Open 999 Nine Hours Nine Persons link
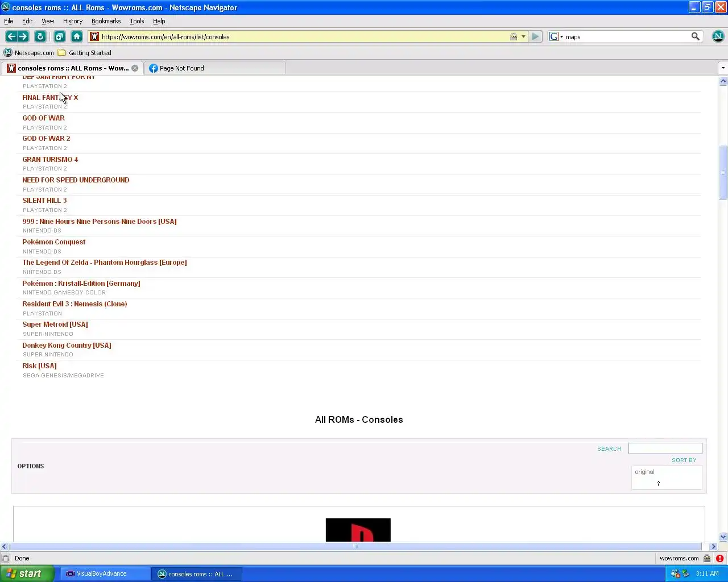This screenshot has height=582, width=728. pos(100,222)
